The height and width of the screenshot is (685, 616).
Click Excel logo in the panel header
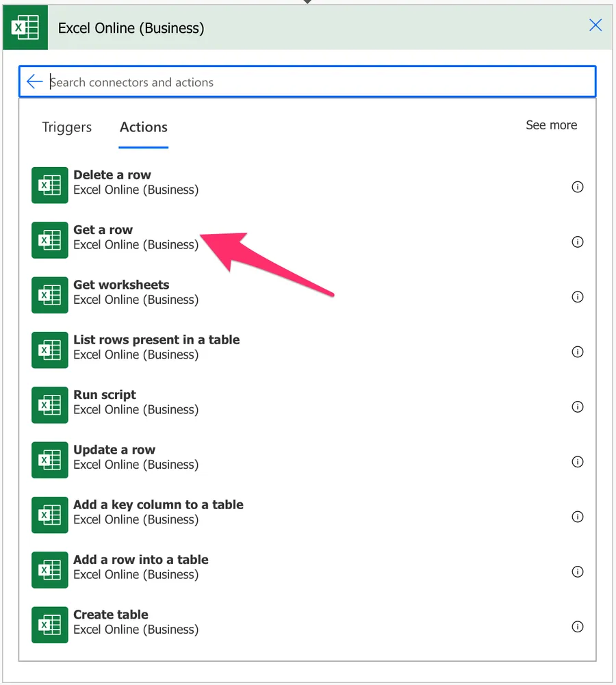point(25,29)
